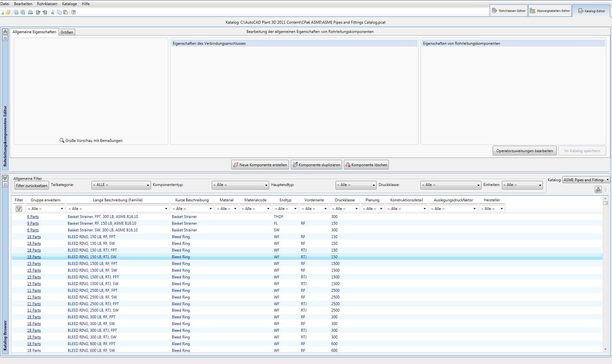612x364 pixels.
Task: Click 9 Parts link for Basket Strainer RF
Action: [x=33, y=223]
